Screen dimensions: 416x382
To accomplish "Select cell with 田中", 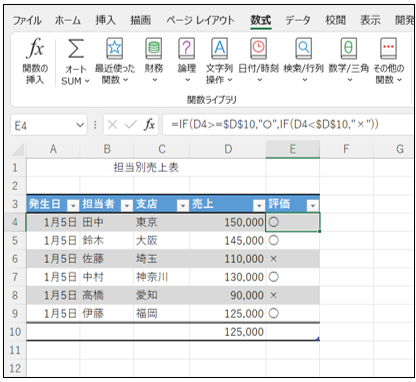I will (x=107, y=222).
